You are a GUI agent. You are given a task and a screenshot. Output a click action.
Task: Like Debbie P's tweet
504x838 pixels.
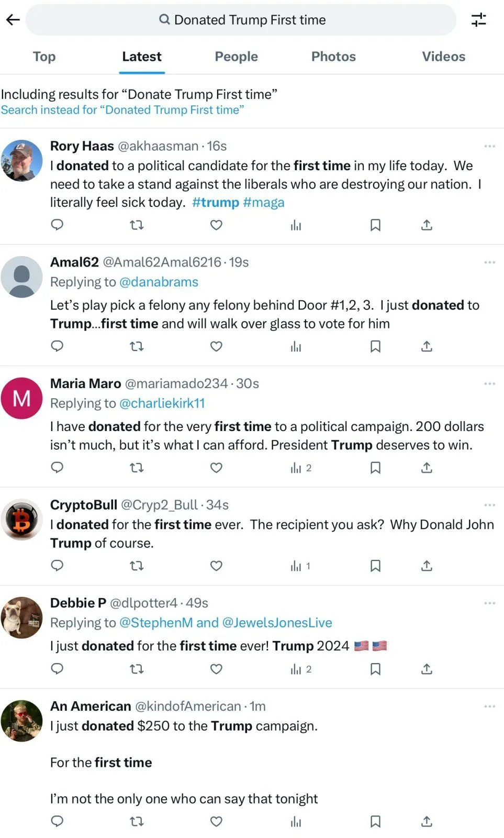(216, 669)
